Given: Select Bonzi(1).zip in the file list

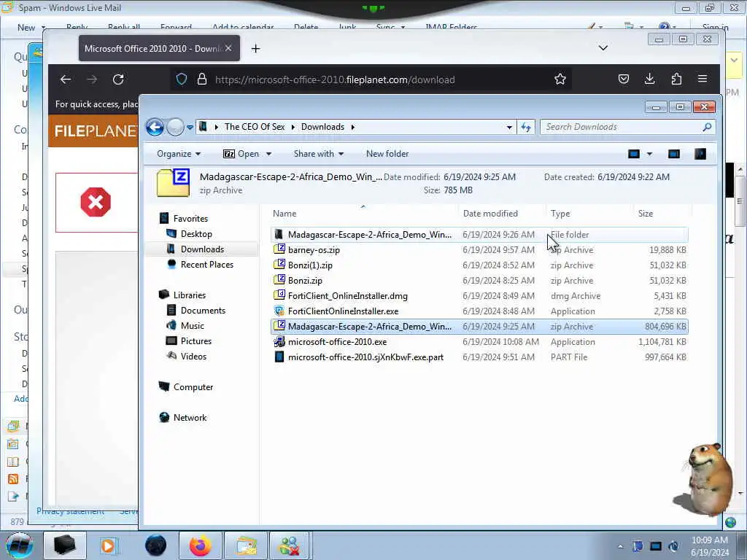Looking at the screenshot, I should click(310, 265).
